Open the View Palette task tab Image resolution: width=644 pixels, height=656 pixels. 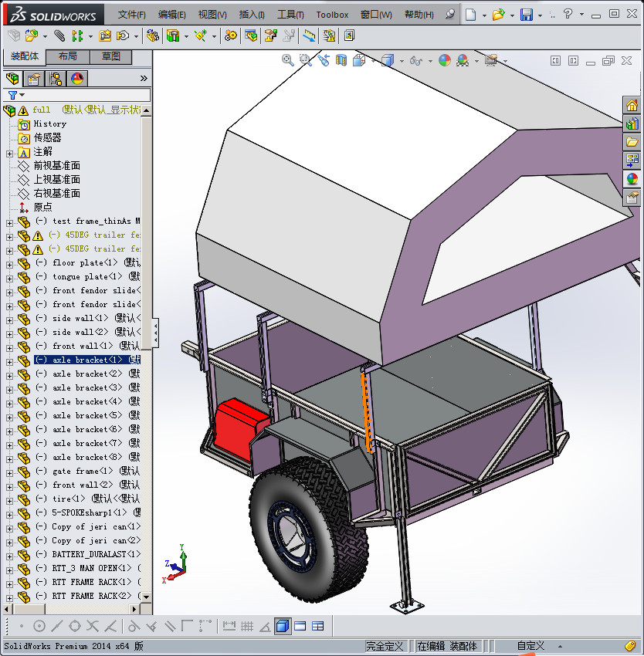pyautogui.click(x=632, y=161)
